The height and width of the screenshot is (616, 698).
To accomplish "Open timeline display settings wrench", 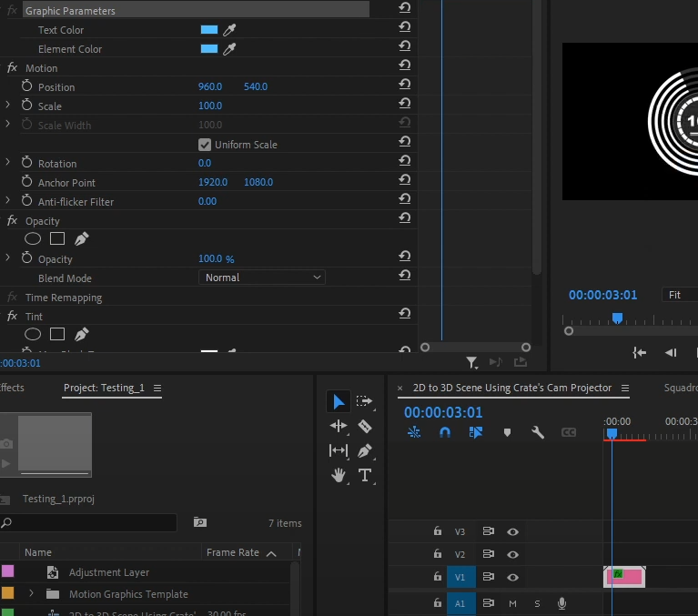I will [x=538, y=432].
